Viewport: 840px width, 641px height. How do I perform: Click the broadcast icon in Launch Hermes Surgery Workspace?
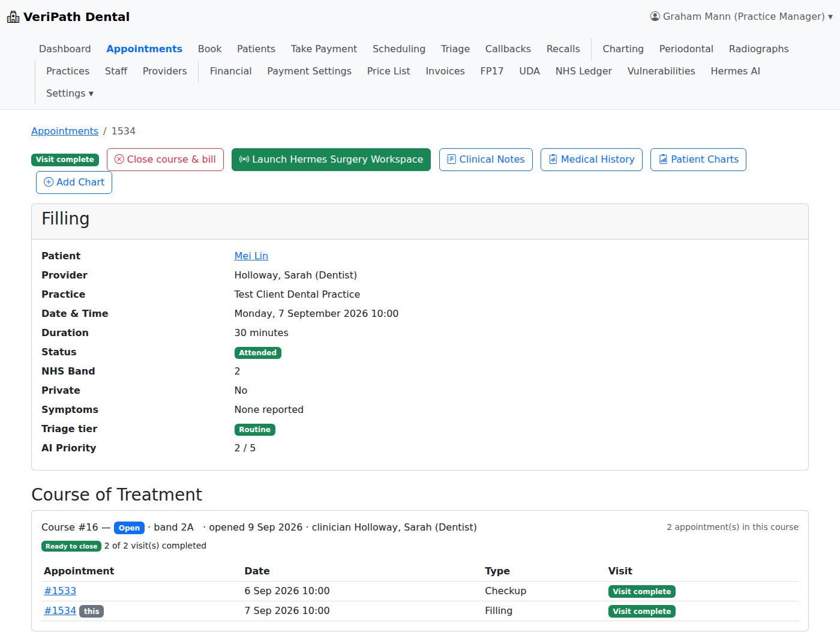tap(244, 160)
